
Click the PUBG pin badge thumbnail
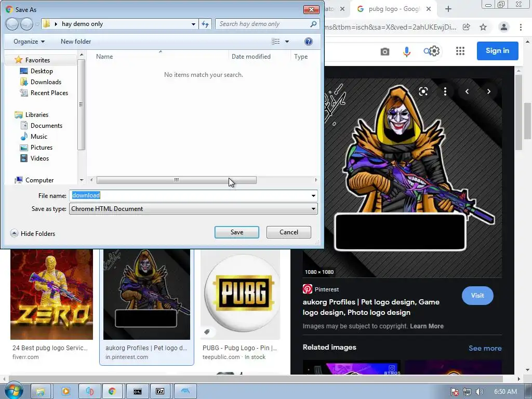pos(240,295)
